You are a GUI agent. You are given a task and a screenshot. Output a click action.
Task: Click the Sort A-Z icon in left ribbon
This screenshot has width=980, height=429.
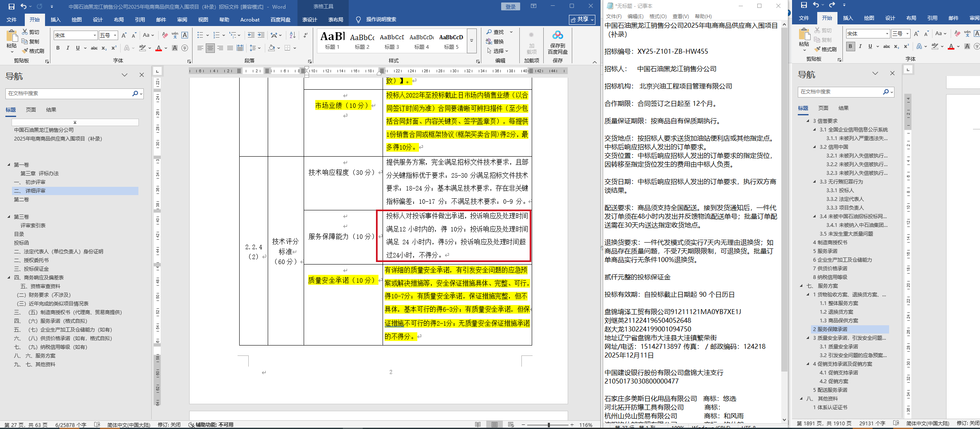coord(293,35)
